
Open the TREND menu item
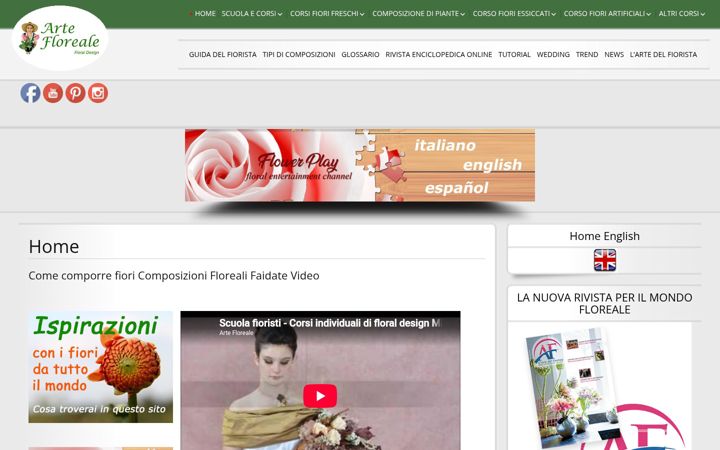(x=587, y=54)
